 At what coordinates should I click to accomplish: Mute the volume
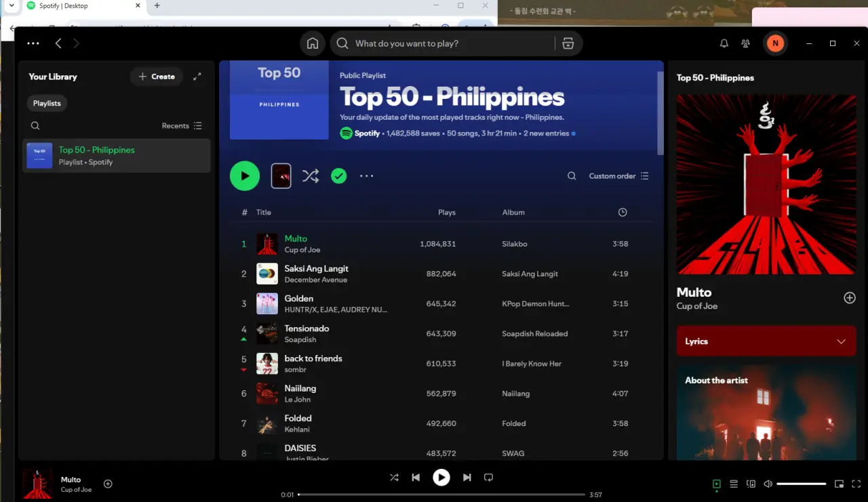point(768,484)
